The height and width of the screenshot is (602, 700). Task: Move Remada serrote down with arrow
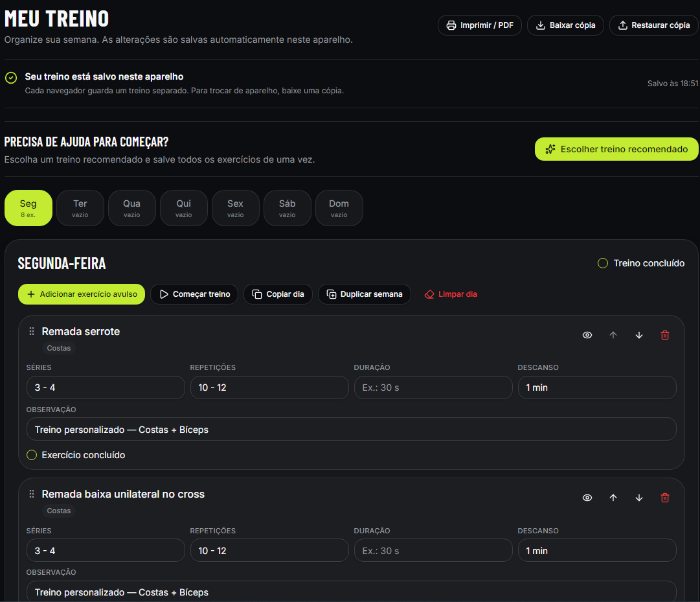[639, 335]
